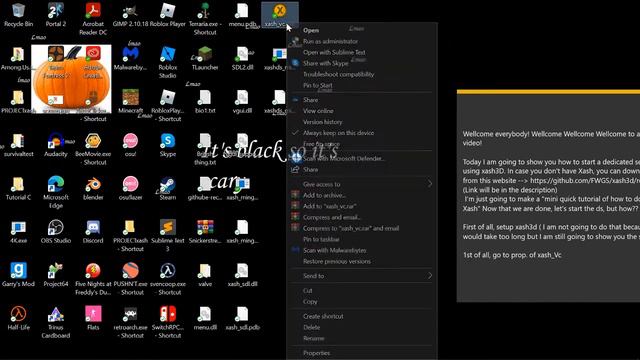Screen dimensions: 640x360
Task: Select the Flats desktop icon
Action: click(x=93, y=318)
